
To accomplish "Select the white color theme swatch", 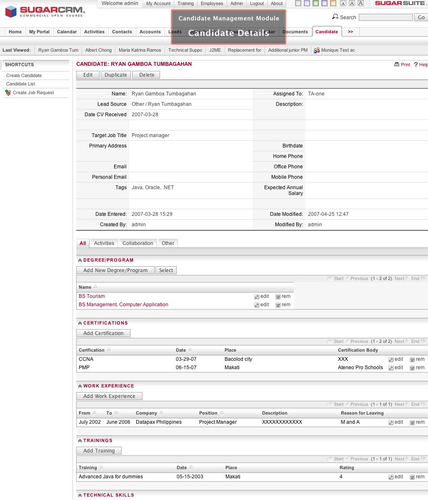I will (298, 3).
